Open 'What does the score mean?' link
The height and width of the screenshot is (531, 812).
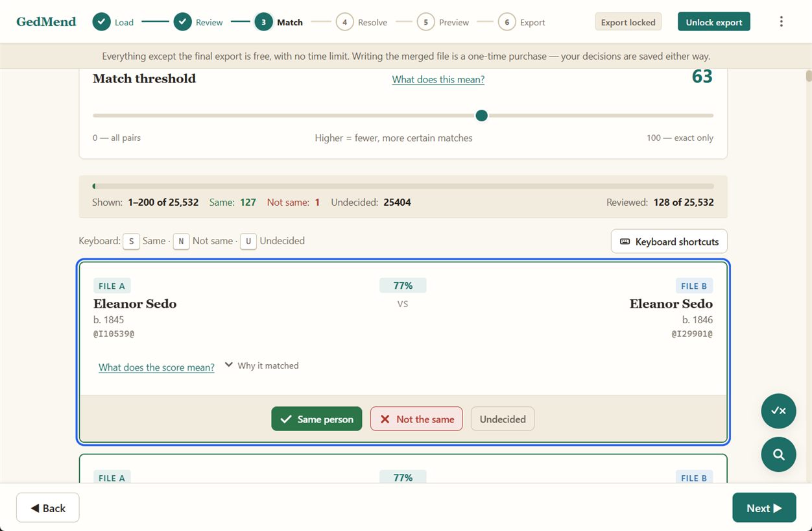156,367
